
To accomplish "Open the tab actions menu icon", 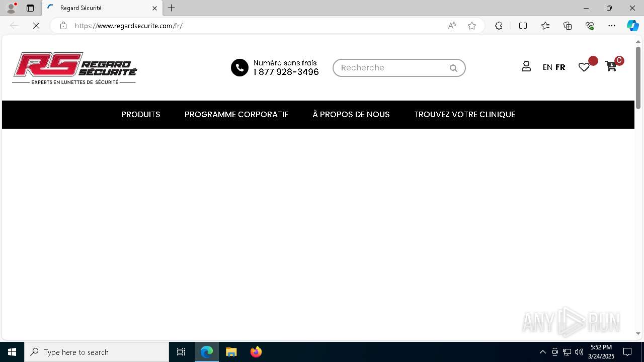I will point(30,8).
